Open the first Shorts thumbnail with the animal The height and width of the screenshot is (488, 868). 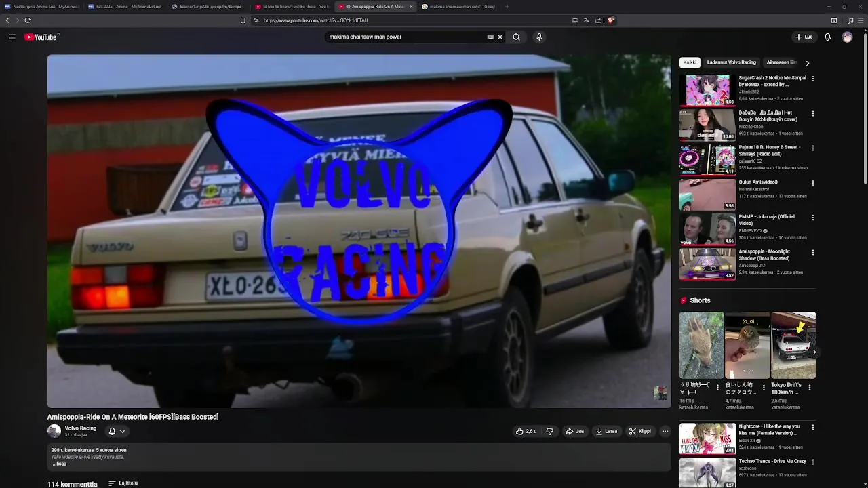[x=701, y=345]
